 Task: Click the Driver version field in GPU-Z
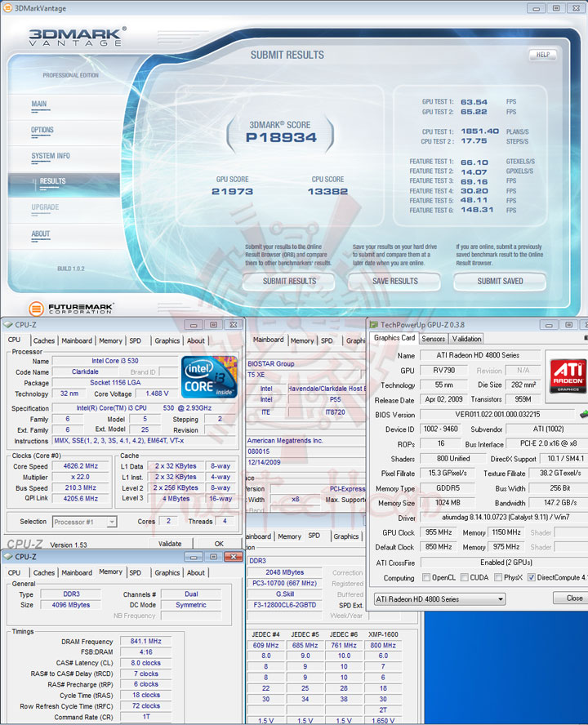click(x=504, y=517)
